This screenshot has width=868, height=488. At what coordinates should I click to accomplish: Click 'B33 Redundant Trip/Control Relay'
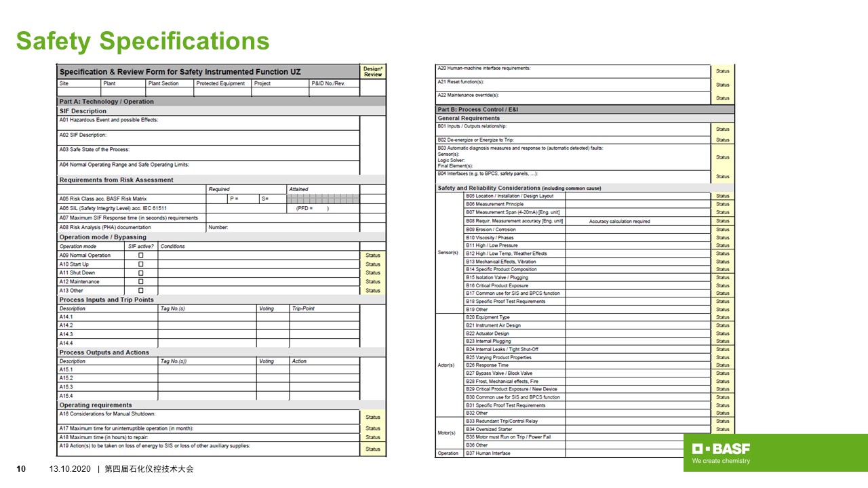tap(502, 421)
